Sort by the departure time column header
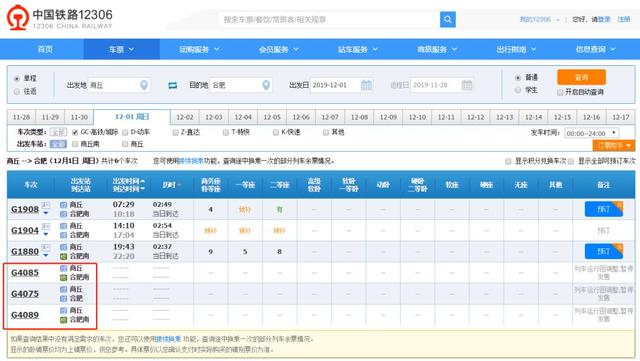640x361 pixels. [128, 181]
